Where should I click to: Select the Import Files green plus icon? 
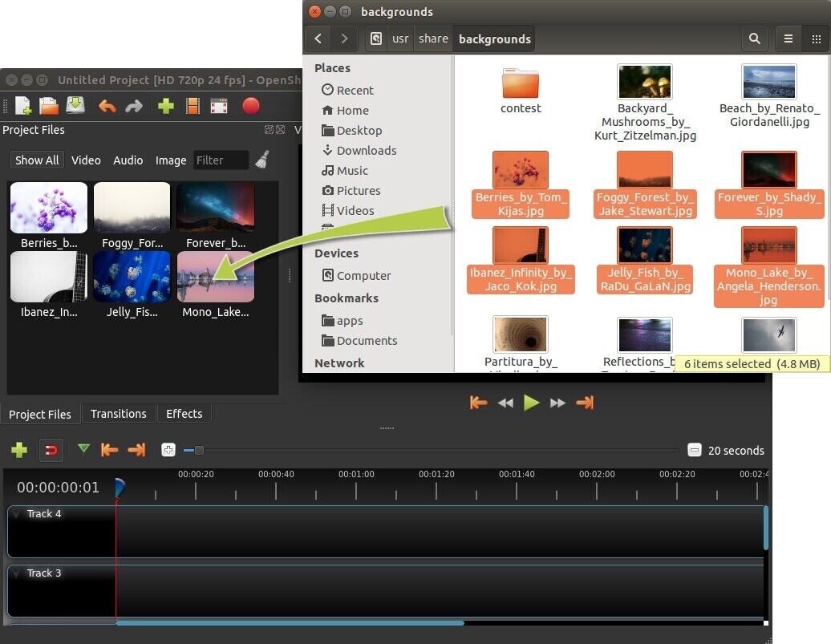(x=166, y=105)
